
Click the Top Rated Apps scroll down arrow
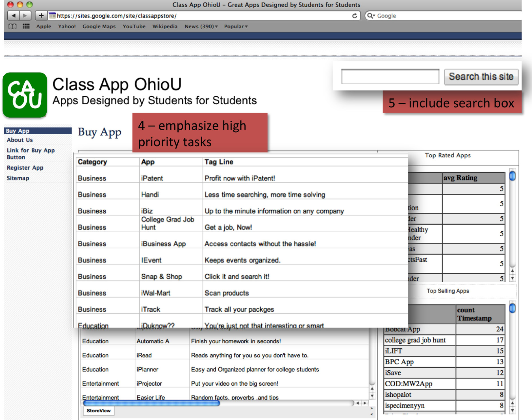(x=512, y=278)
